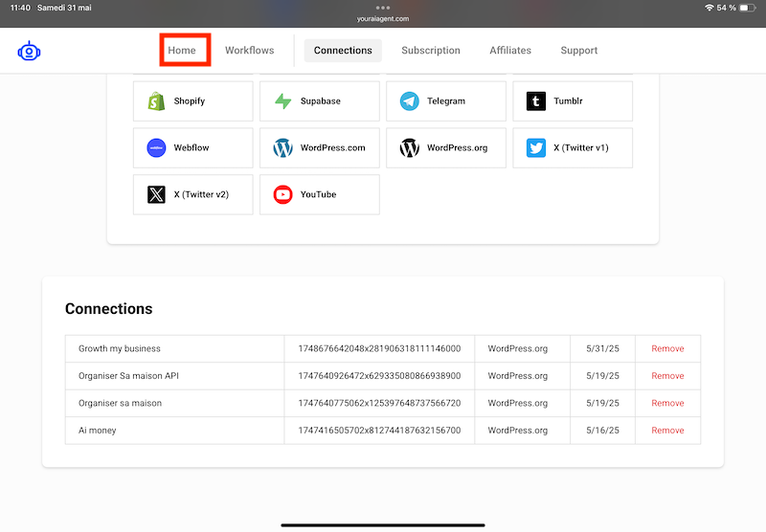This screenshot has height=532, width=766.
Task: Choose the X (Twitter v2) label
Action: 201,194
